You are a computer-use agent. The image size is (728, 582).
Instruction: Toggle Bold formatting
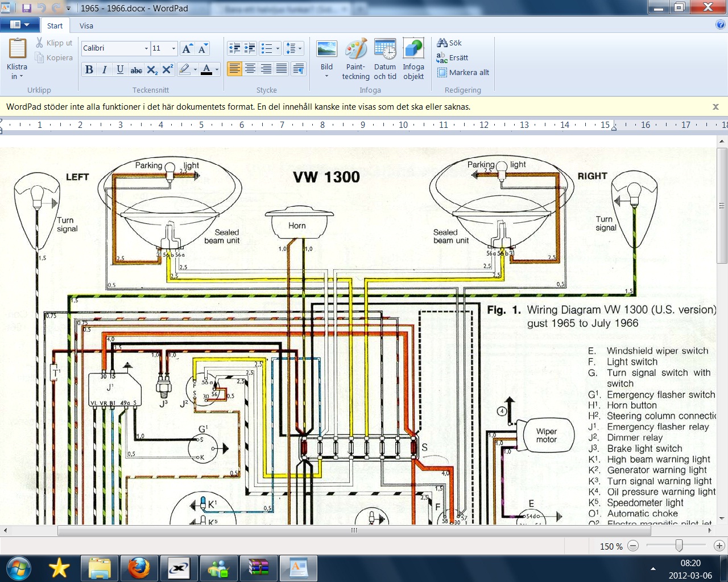[89, 69]
